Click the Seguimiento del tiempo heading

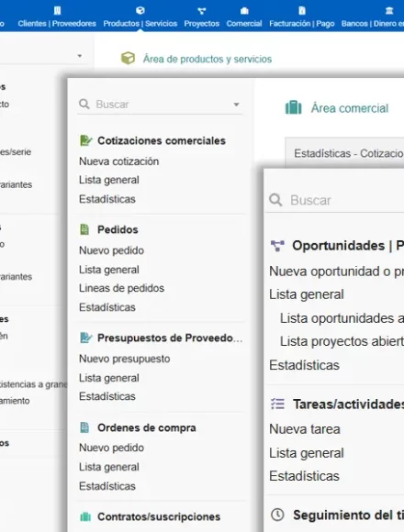(348, 515)
